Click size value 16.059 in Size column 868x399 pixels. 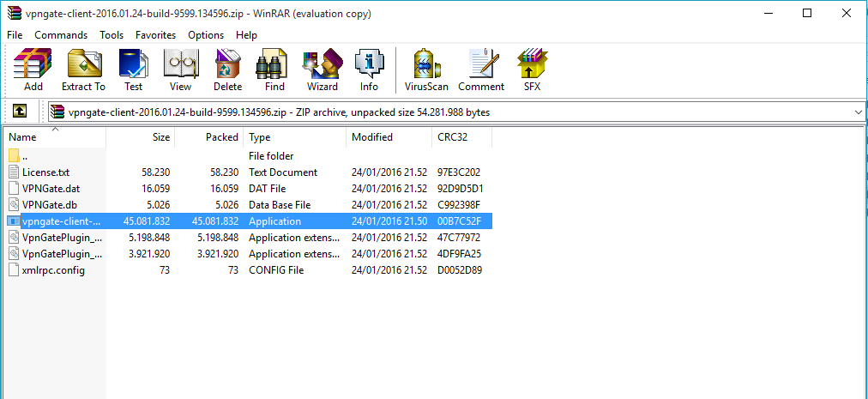pyautogui.click(x=155, y=189)
